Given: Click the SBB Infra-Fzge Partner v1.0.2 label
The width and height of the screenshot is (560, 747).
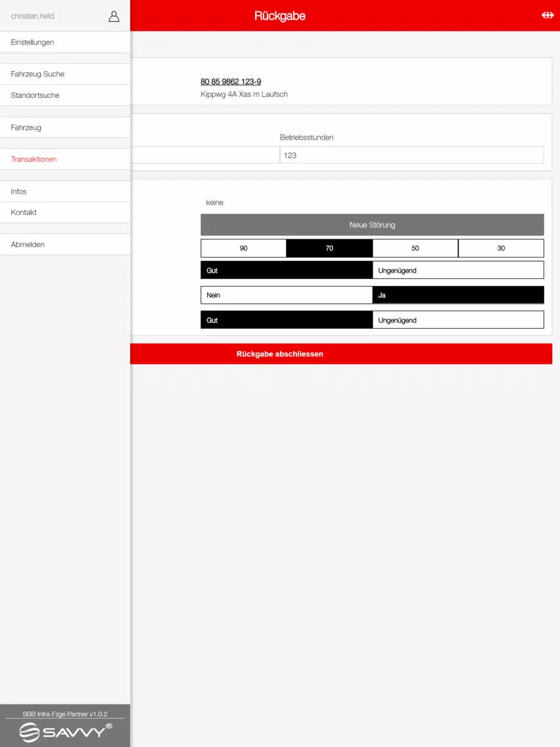Looking at the screenshot, I should tap(65, 713).
